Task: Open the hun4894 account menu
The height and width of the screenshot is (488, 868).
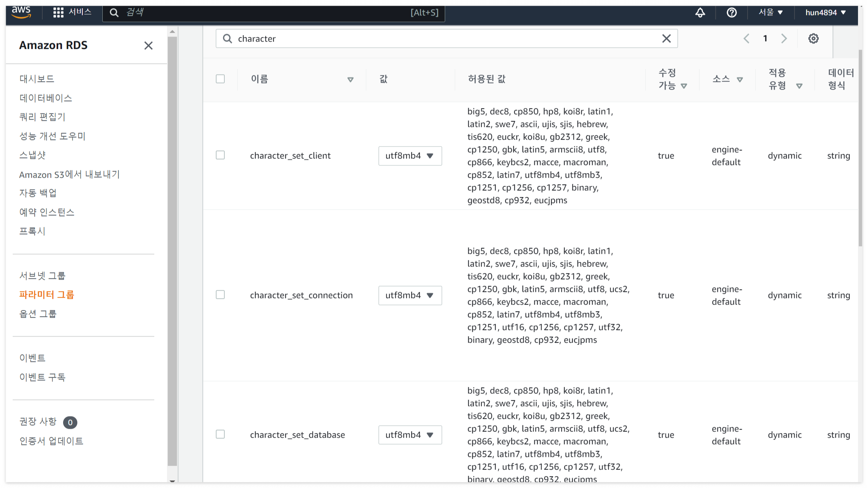Action: (825, 13)
